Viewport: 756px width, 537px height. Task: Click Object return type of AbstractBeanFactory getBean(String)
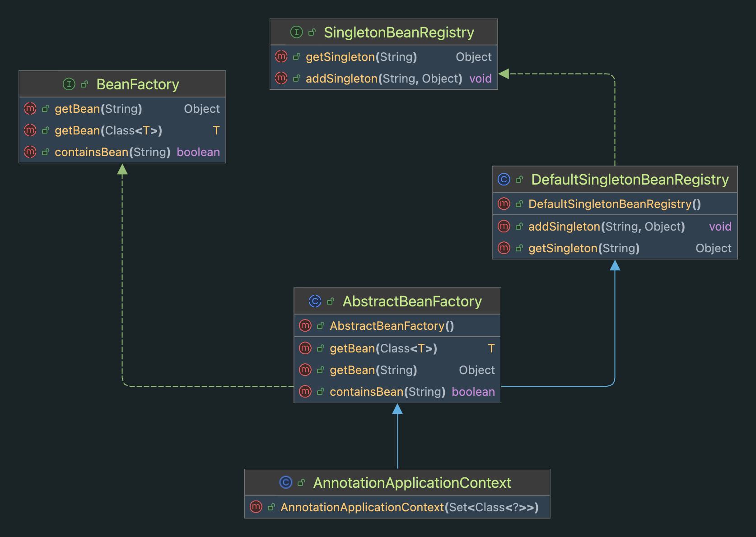[x=477, y=370]
